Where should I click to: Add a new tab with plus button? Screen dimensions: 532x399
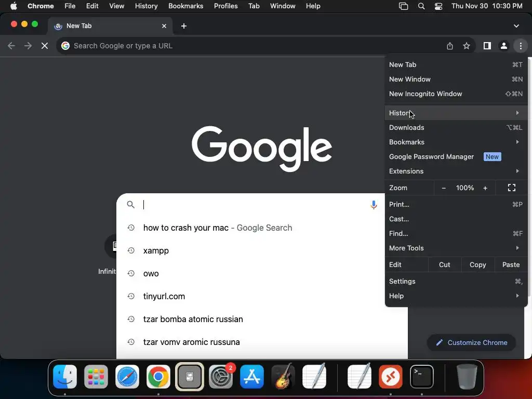(183, 26)
